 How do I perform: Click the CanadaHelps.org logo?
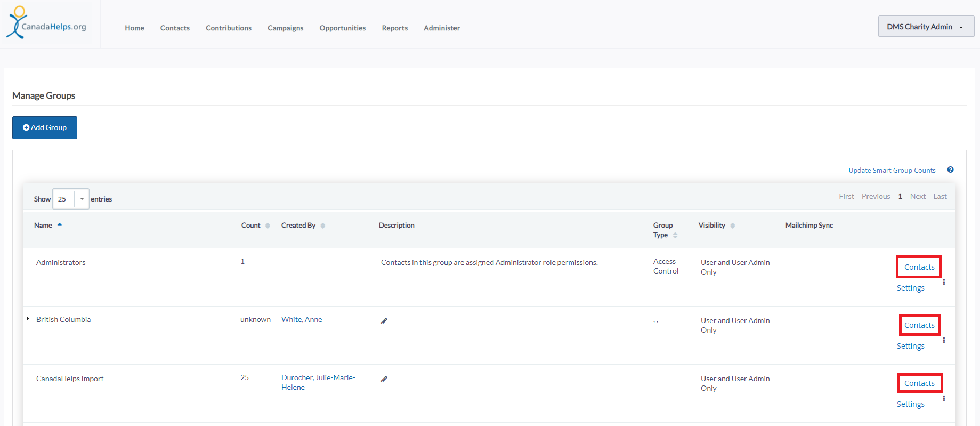point(46,22)
